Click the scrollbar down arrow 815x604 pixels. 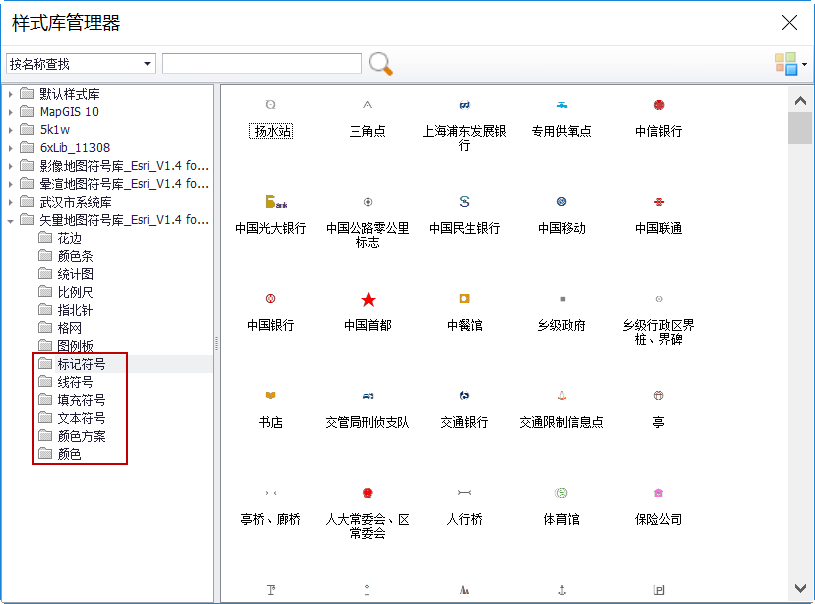(x=800, y=588)
